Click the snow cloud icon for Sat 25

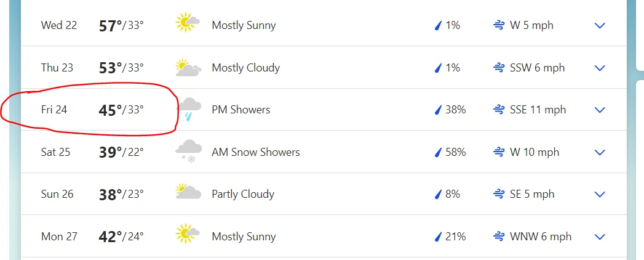pos(188,151)
